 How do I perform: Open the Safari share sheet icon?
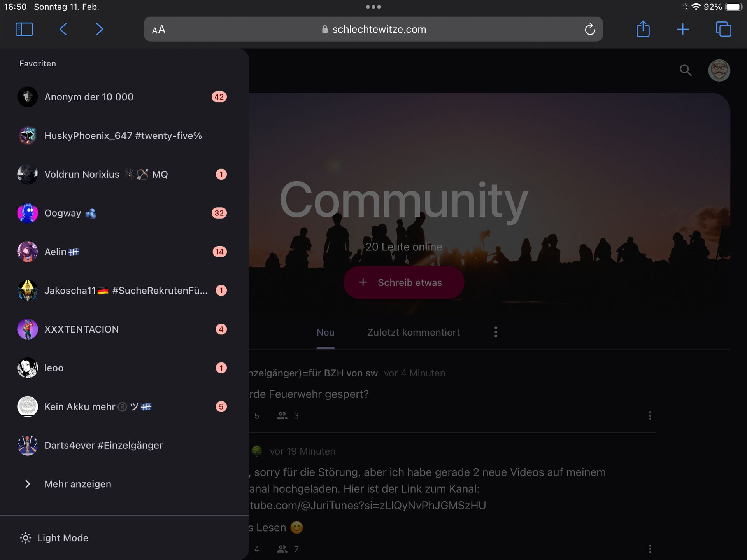(643, 29)
